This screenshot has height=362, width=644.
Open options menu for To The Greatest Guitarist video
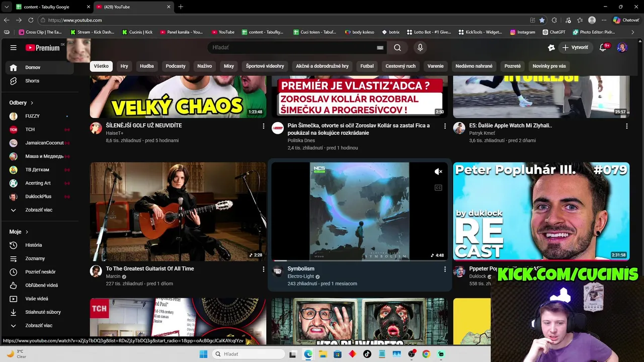point(263,269)
